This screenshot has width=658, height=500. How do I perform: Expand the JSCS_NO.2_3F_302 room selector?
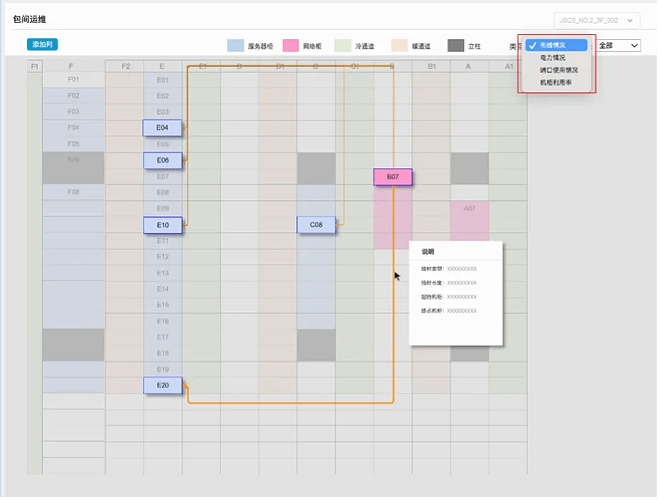[x=595, y=20]
